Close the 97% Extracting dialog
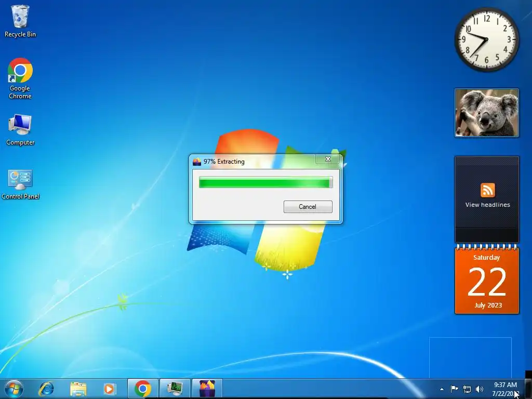 point(328,159)
